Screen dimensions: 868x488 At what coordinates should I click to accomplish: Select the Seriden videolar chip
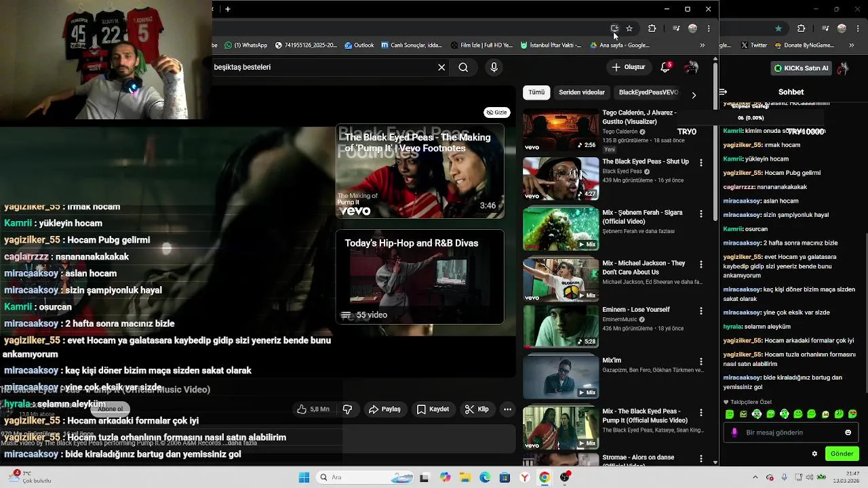point(582,92)
